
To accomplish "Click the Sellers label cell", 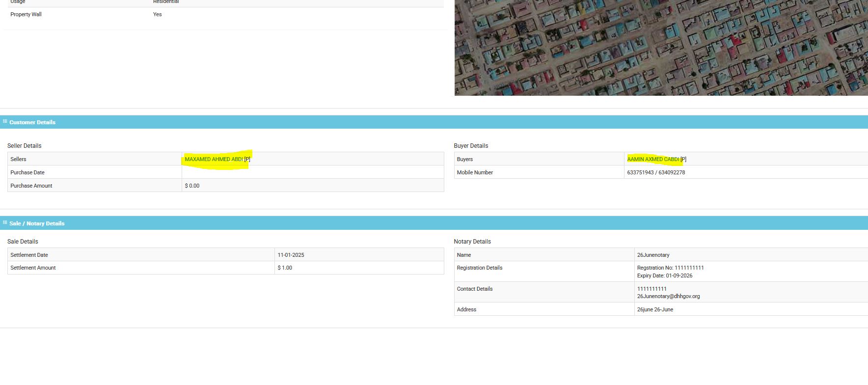I will point(95,159).
